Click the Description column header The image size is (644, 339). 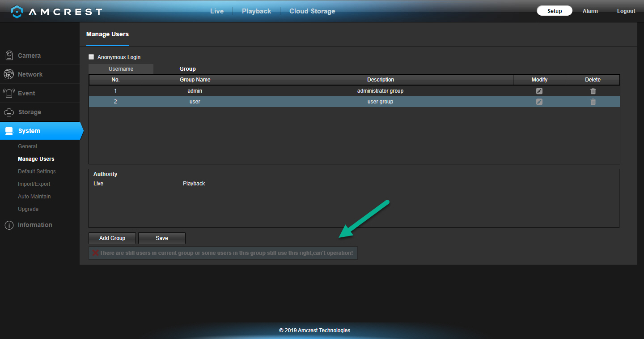click(381, 80)
